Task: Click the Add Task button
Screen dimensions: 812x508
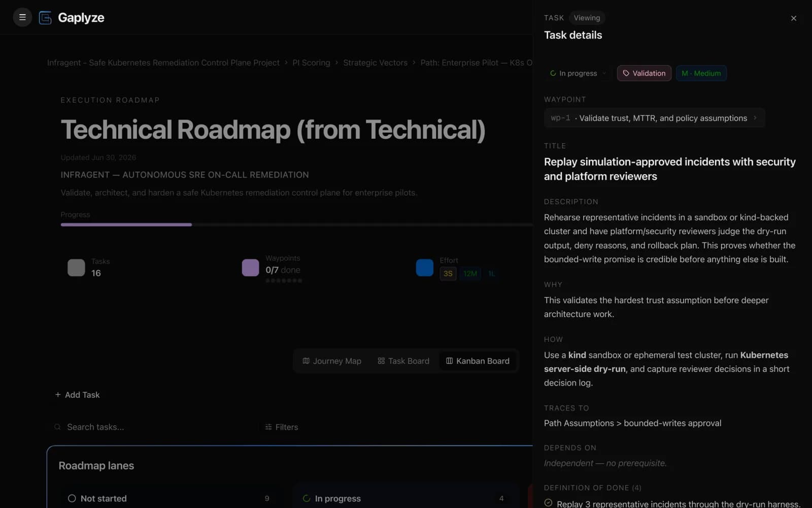Action: click(x=77, y=395)
